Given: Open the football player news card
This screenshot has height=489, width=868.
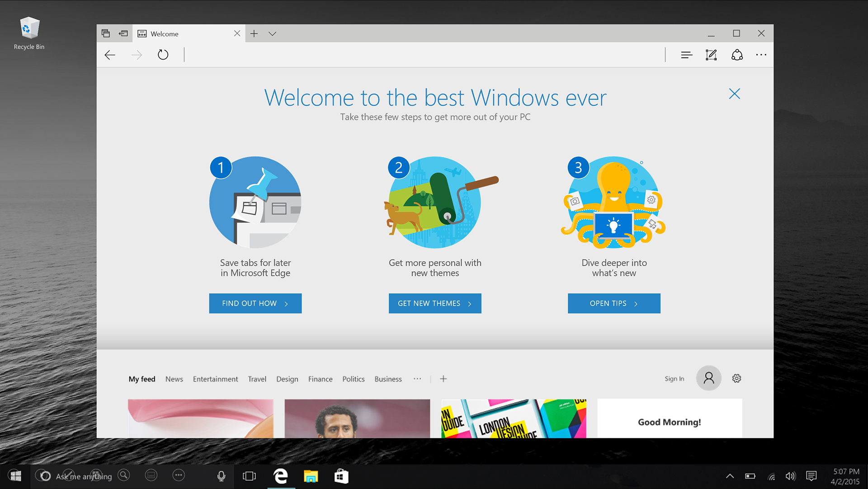Looking at the screenshot, I should click(357, 418).
